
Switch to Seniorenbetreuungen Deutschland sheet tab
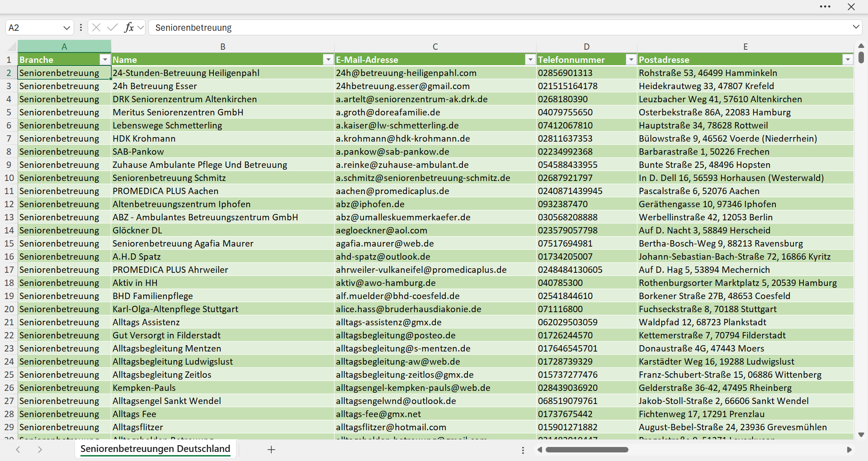coord(155,449)
